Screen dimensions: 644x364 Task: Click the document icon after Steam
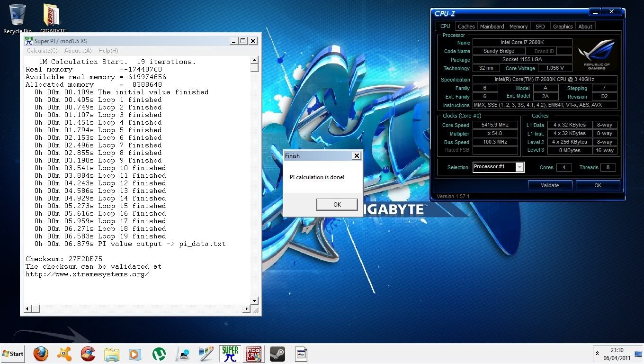point(301,354)
